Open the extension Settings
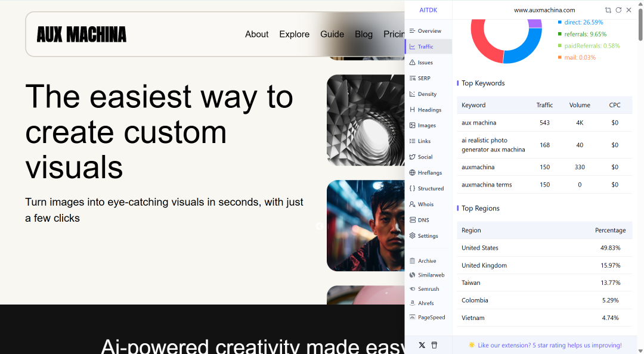The height and width of the screenshot is (354, 644). click(x=428, y=236)
